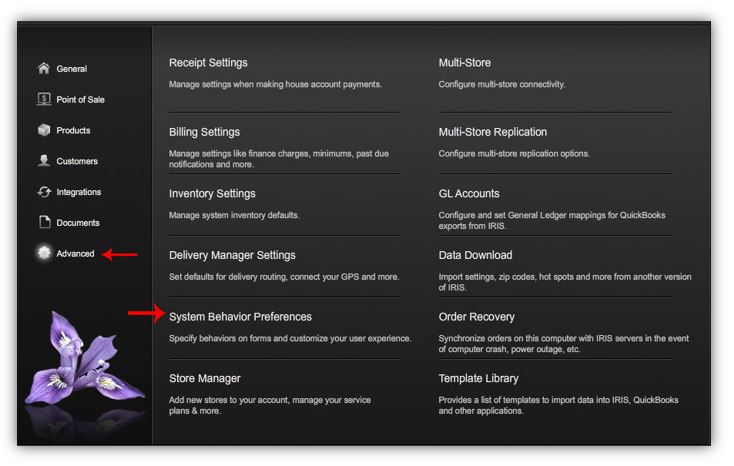Viewport: 734px width, 466px height.
Task: Click the Products box icon
Action: click(43, 130)
